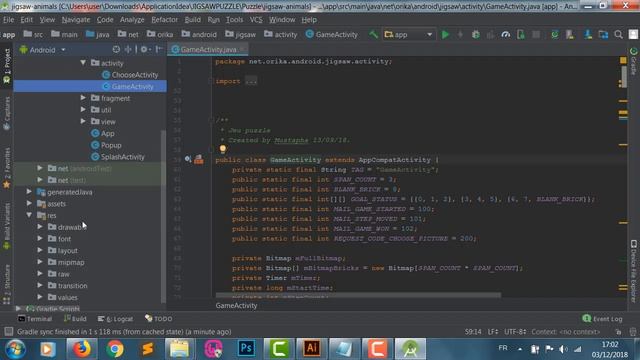640x360 pixels.
Task: Select Popup class in project tree
Action: coord(106,145)
